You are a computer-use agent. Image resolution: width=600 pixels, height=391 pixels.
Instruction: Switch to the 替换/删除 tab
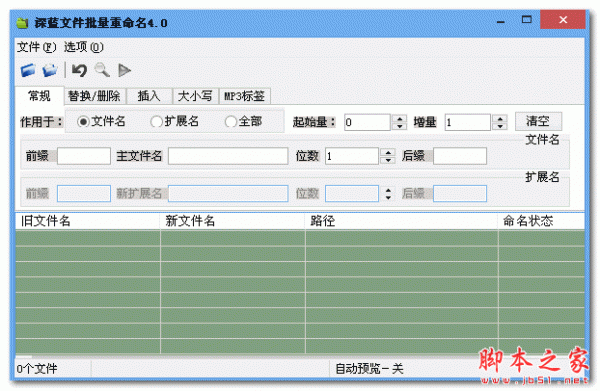point(94,96)
